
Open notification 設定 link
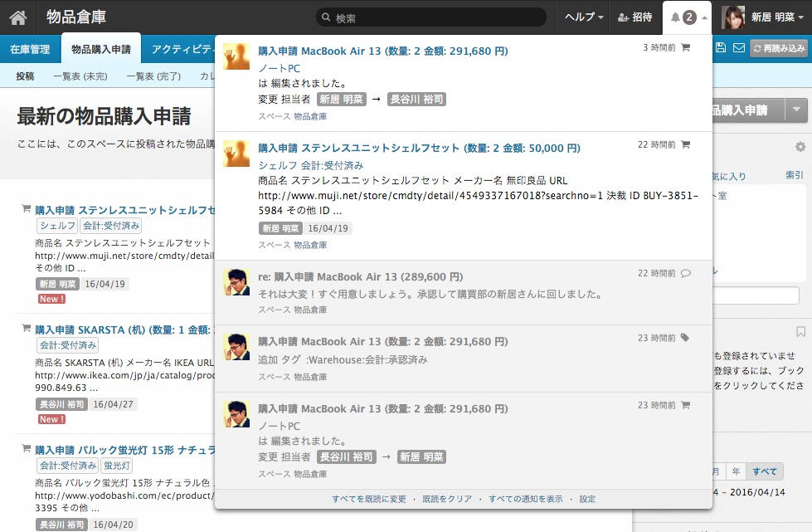point(587,499)
